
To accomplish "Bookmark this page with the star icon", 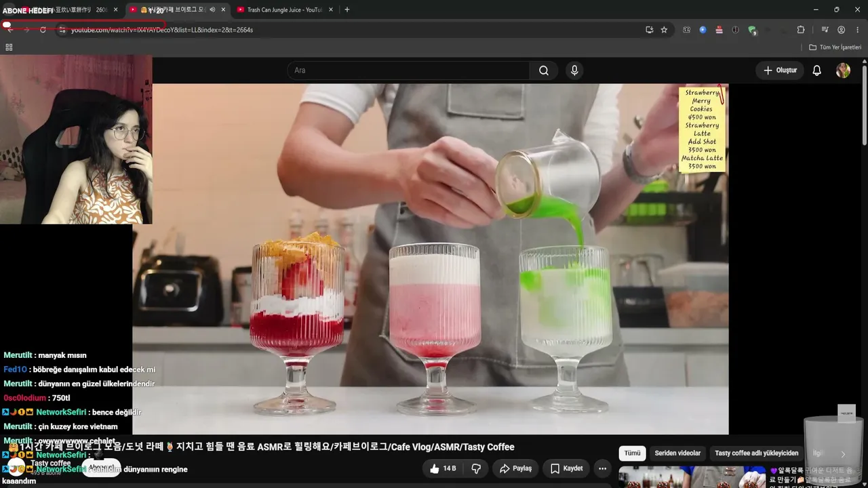I will coord(664,30).
